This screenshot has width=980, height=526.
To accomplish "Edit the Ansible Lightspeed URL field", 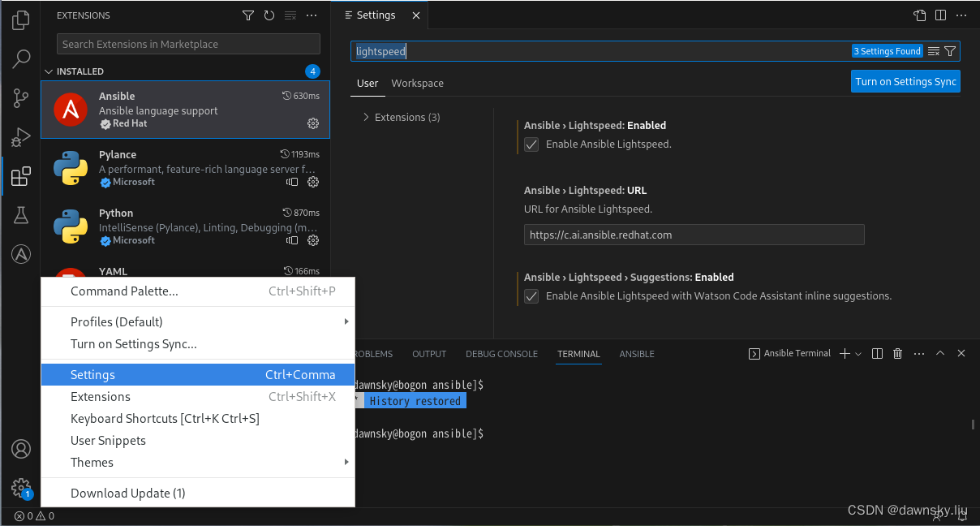I will pyautogui.click(x=694, y=235).
